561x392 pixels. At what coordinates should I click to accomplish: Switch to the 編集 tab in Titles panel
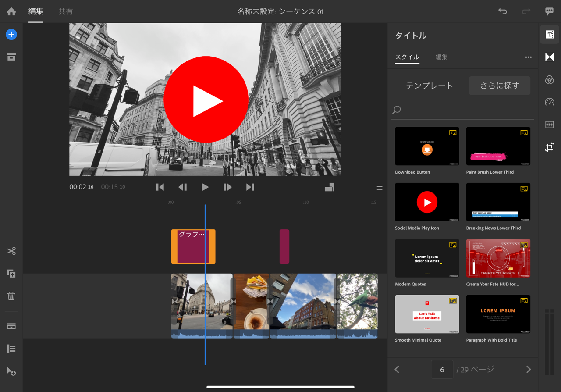click(441, 57)
